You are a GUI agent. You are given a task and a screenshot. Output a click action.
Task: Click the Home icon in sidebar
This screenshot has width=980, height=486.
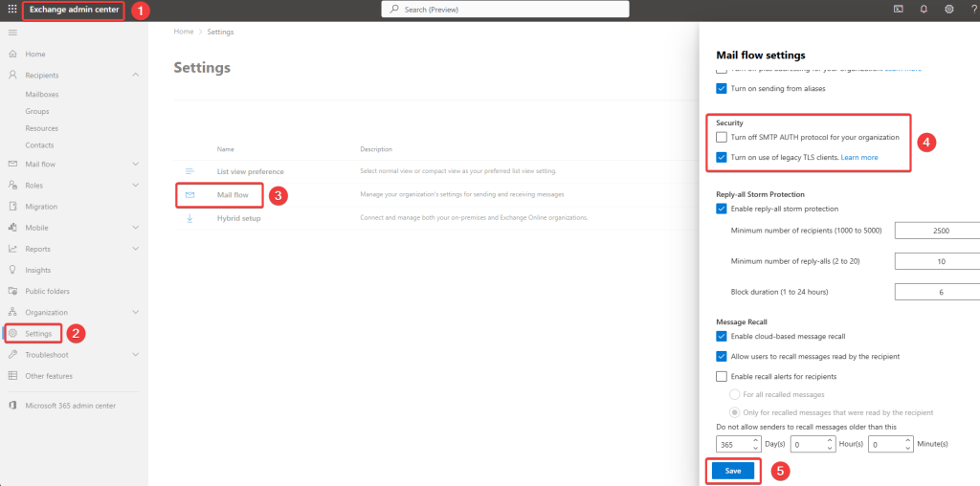pos(13,54)
